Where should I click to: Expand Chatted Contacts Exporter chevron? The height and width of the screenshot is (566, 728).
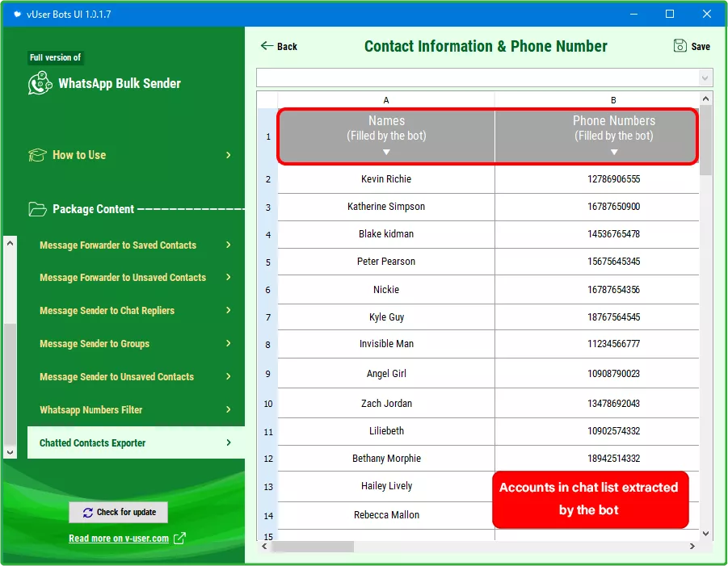(x=229, y=442)
